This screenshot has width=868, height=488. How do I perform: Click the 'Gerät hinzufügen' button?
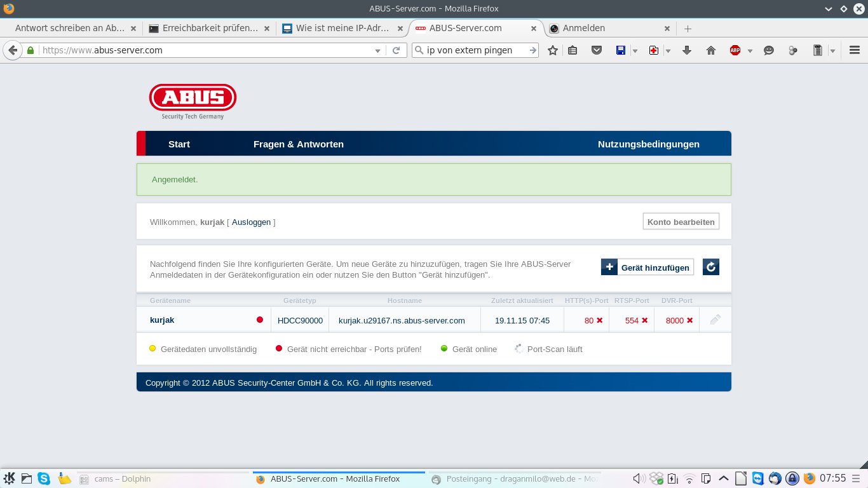[648, 268]
